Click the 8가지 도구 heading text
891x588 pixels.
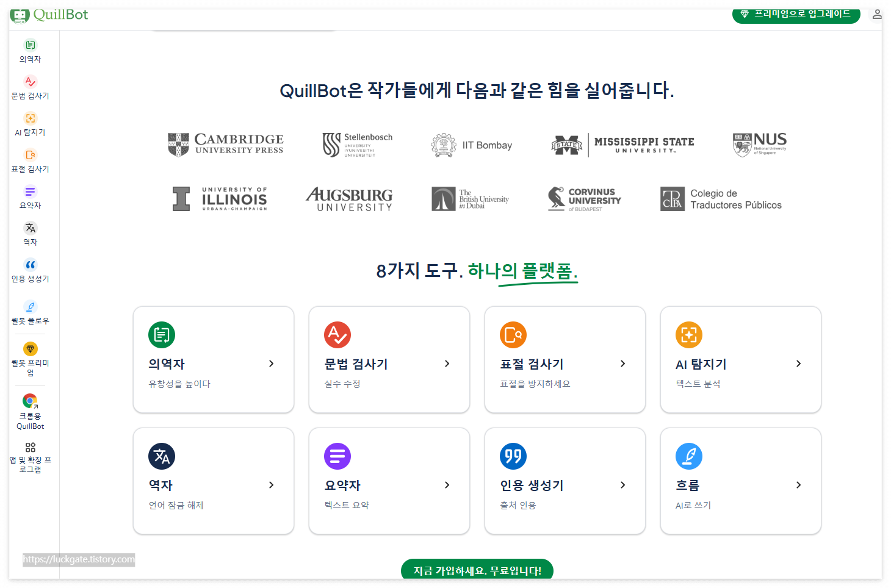[x=419, y=270]
